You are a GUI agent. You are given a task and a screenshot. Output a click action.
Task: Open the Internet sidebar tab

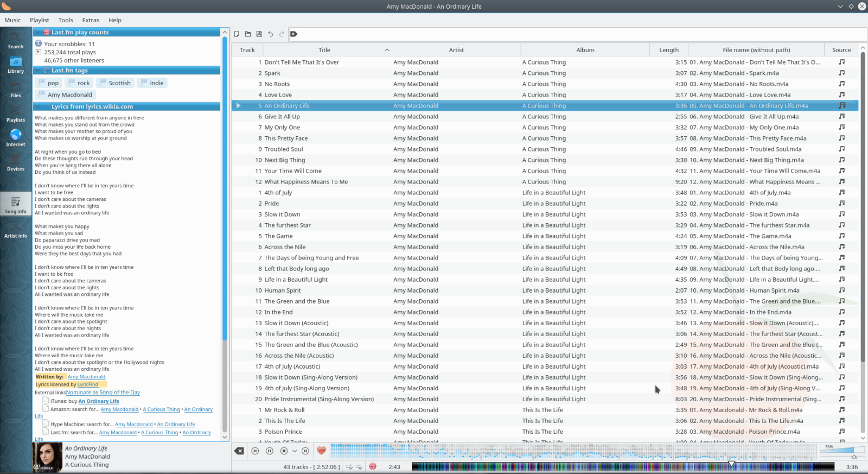coord(15,138)
